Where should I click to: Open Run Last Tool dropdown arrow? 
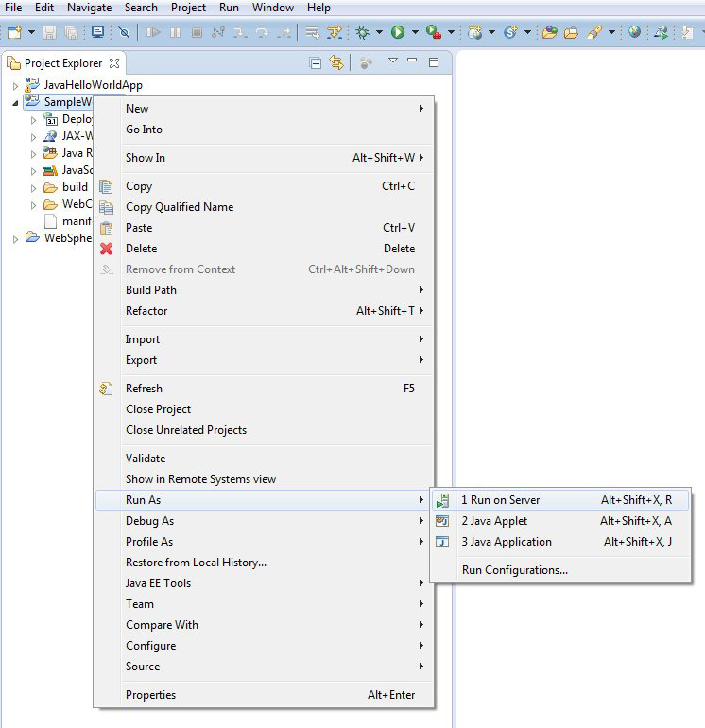(x=451, y=32)
